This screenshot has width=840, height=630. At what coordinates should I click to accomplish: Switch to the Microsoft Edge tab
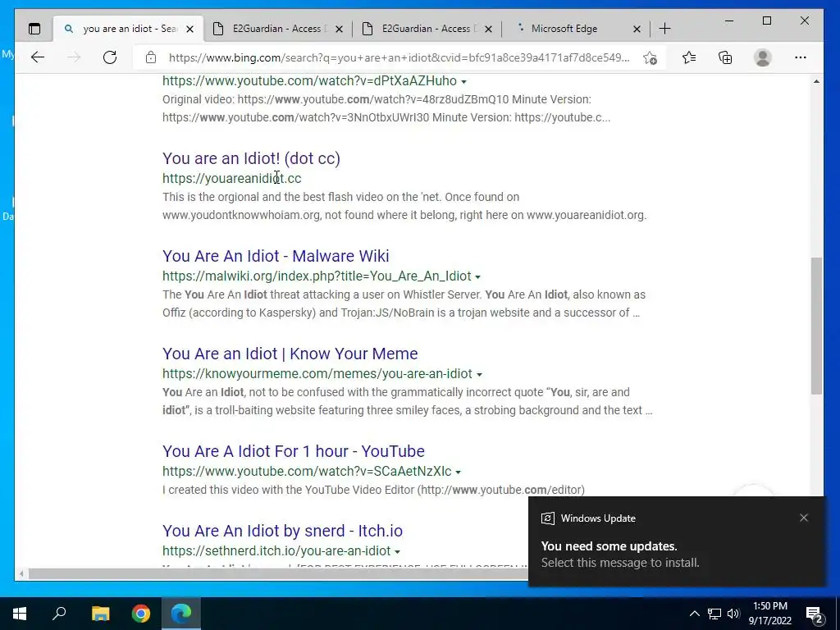click(x=576, y=29)
